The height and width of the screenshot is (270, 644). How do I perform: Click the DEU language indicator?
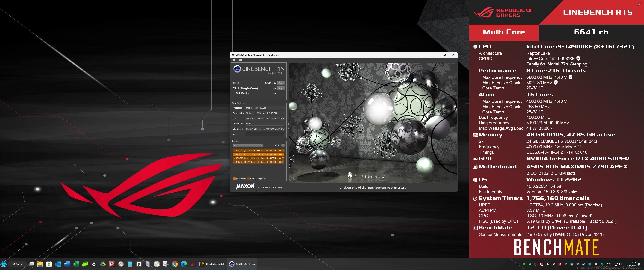609,264
